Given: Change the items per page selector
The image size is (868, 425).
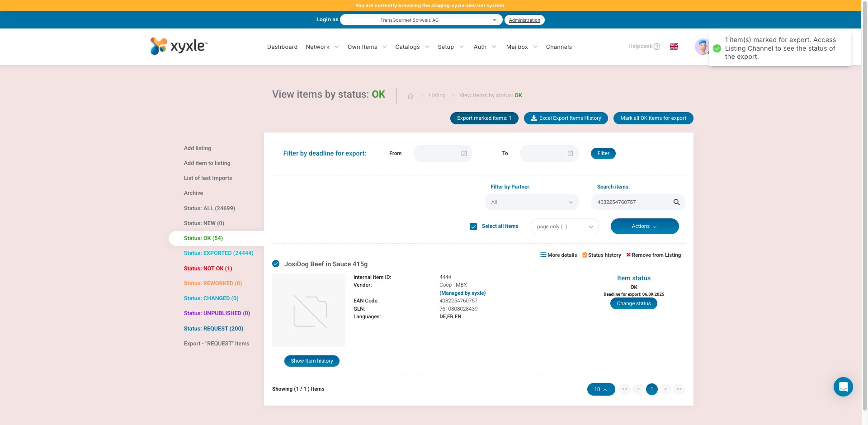Looking at the screenshot, I should pyautogui.click(x=601, y=389).
